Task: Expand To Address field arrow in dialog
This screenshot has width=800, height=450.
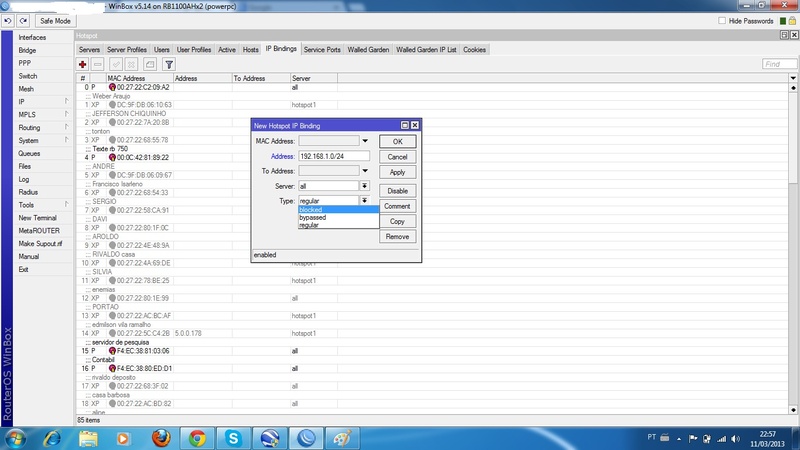Action: coord(365,171)
